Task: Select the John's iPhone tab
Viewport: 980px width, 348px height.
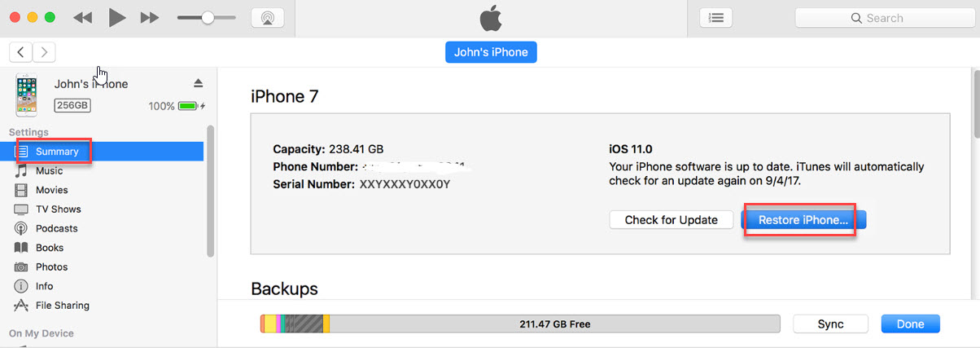Action: coord(491,52)
